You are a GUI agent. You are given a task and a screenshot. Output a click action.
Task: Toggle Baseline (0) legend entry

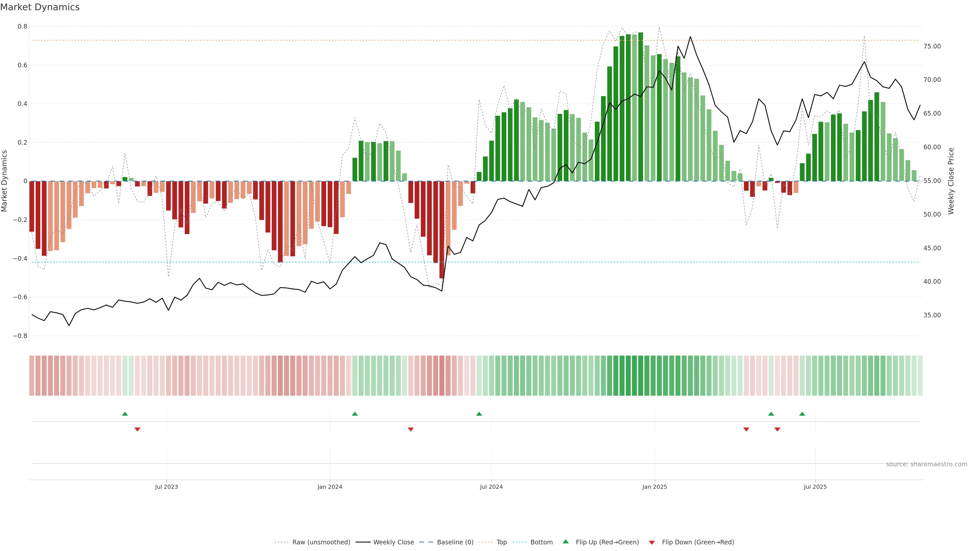coord(455,542)
